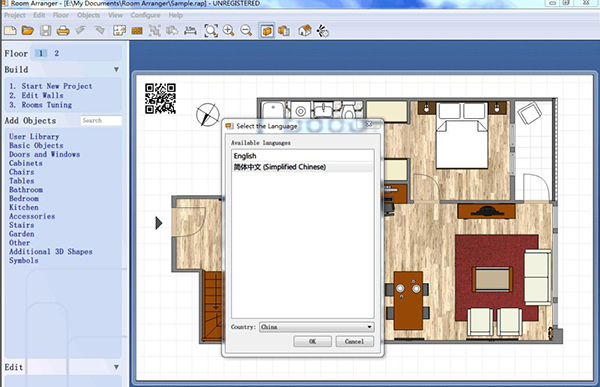The height and width of the screenshot is (387, 600).
Task: Open Cabinets category
Action: 26,163
